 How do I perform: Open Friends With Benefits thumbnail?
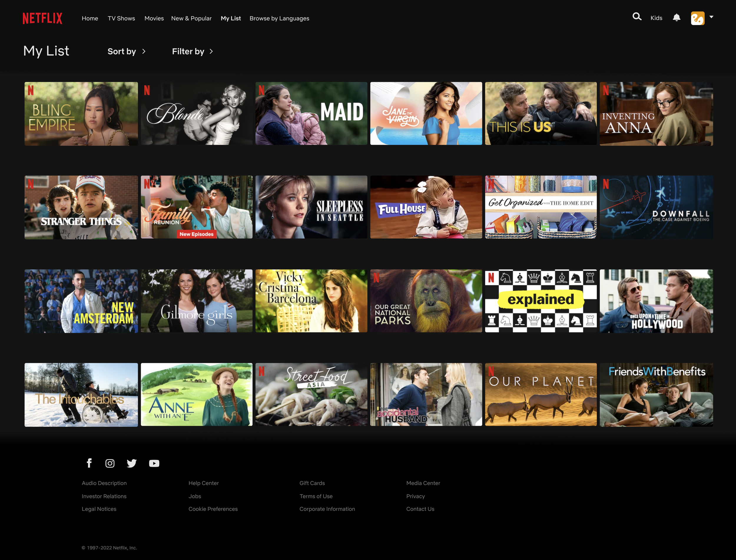pyautogui.click(x=656, y=395)
